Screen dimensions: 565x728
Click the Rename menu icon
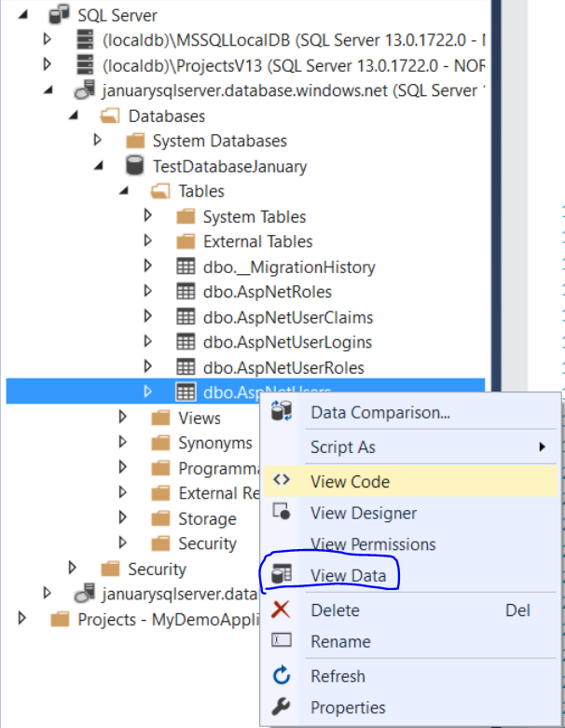tap(282, 639)
